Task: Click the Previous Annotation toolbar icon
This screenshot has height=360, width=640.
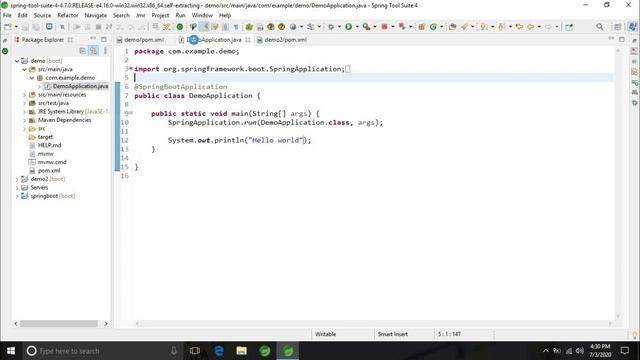Action: coord(502,27)
